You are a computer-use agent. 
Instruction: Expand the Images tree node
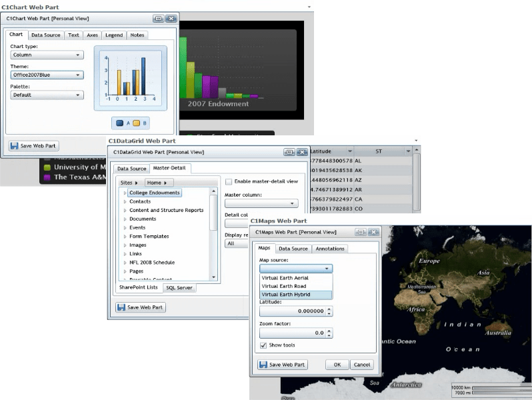pos(125,245)
